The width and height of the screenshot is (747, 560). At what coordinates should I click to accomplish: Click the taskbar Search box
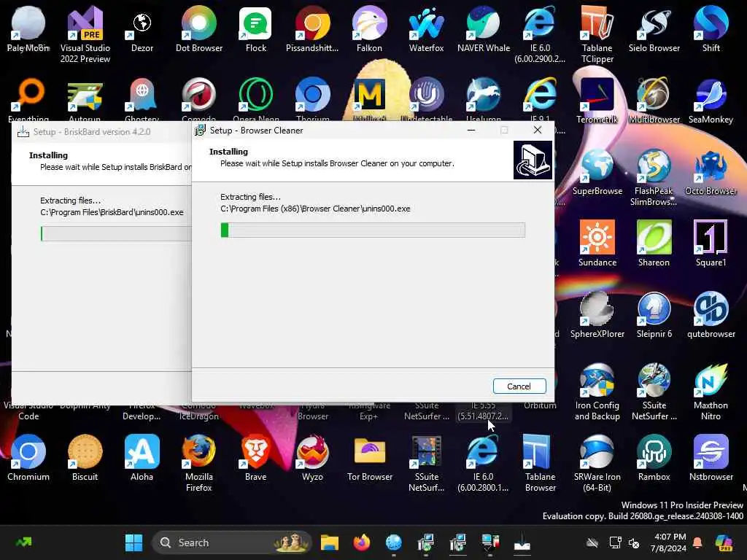click(x=231, y=542)
